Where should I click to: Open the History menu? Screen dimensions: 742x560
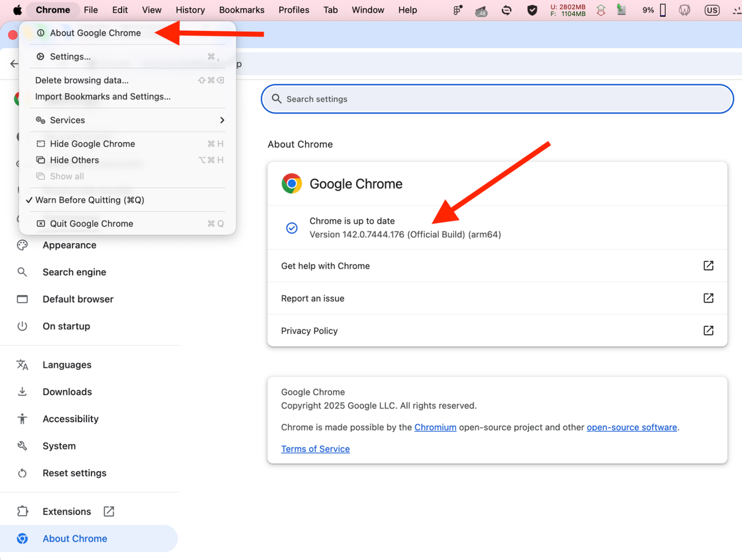pyautogui.click(x=190, y=10)
